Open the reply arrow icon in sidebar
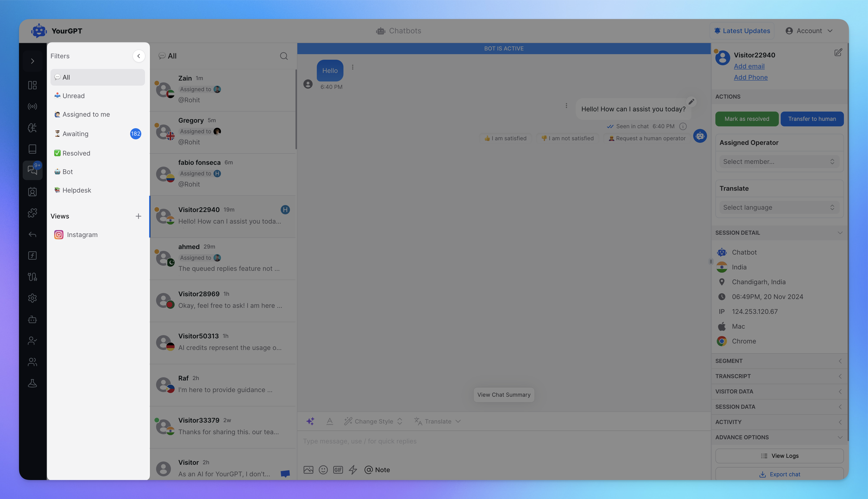 tap(33, 234)
